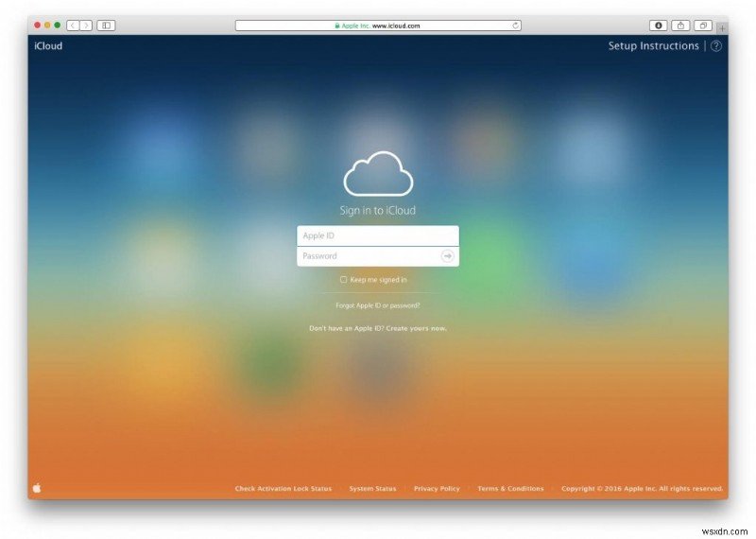The height and width of the screenshot is (539, 756).
Task: Open a new tab with plus button
Action: 722,28
